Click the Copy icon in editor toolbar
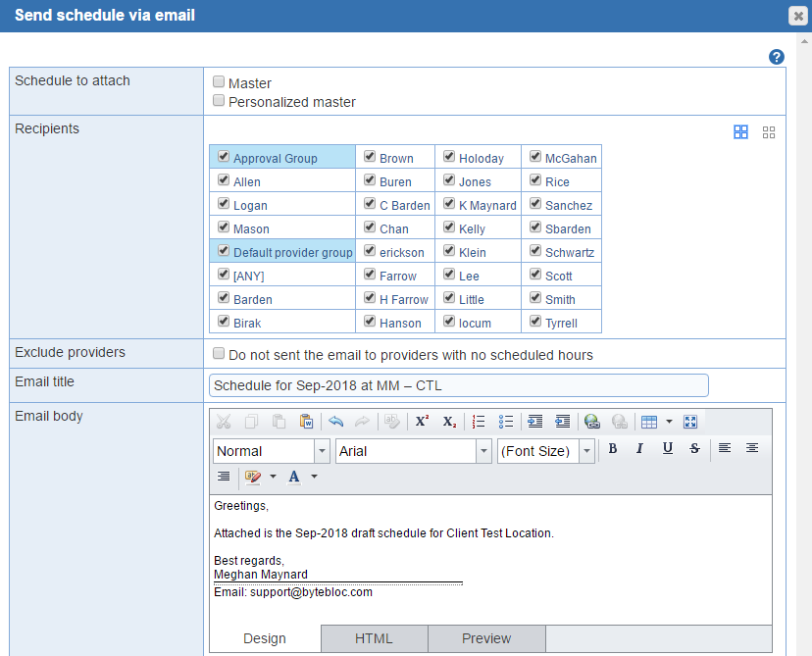Image resolution: width=812 pixels, height=656 pixels. 251,422
